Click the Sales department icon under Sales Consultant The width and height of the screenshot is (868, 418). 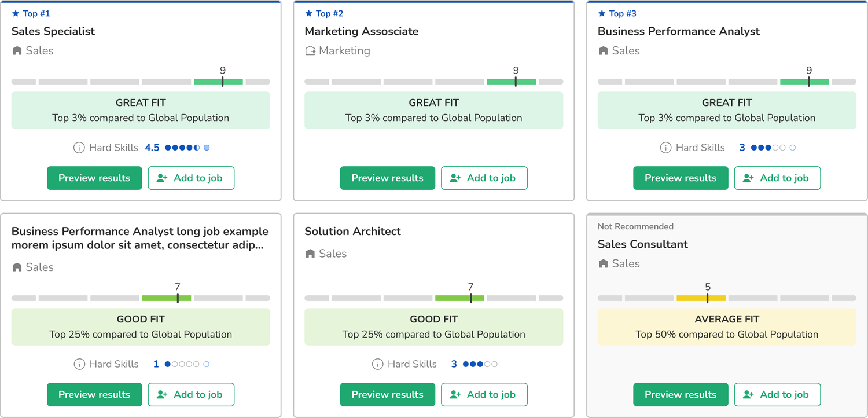click(603, 264)
